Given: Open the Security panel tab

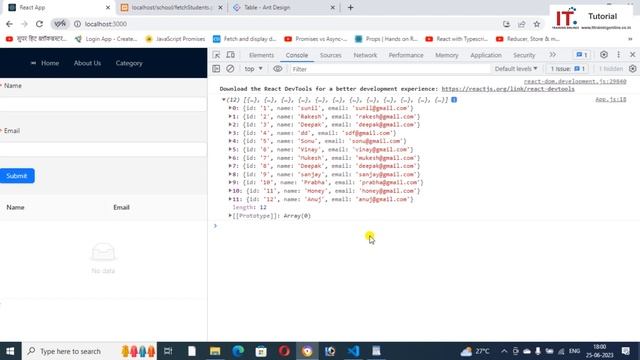Looking at the screenshot, I should (524, 55).
